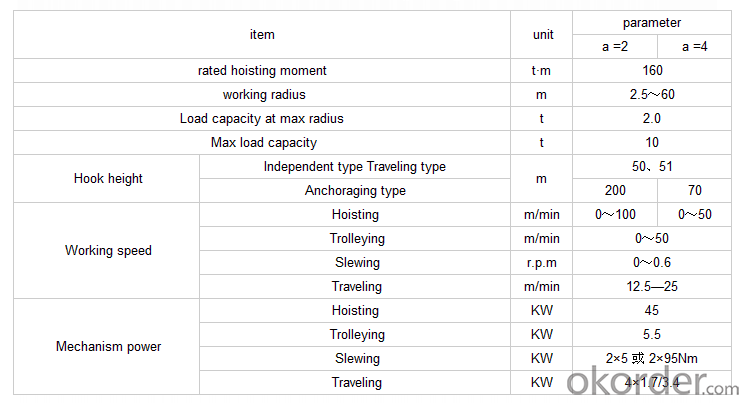The image size is (747, 403).
Task: Select the traveling speed value 12.5—25
Action: point(652,286)
